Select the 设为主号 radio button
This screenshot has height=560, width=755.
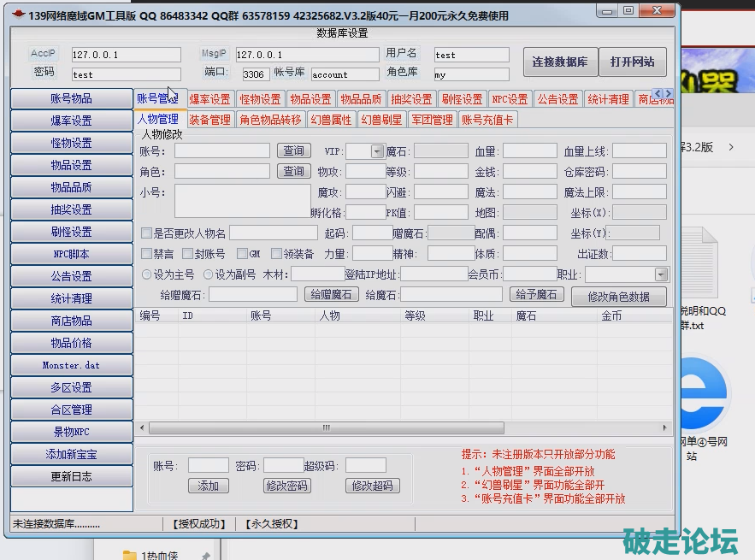146,274
